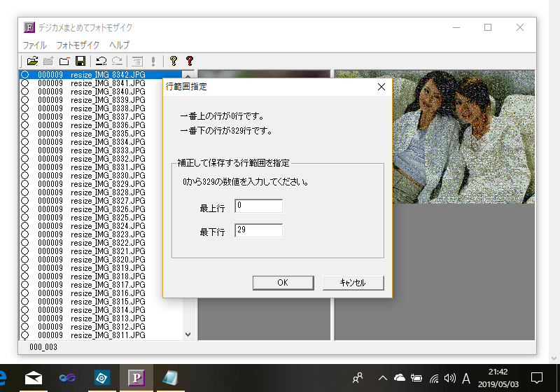Viewport: 560px width, 392px height.
Task: Open the フォトモザイク menu
Action: point(78,45)
